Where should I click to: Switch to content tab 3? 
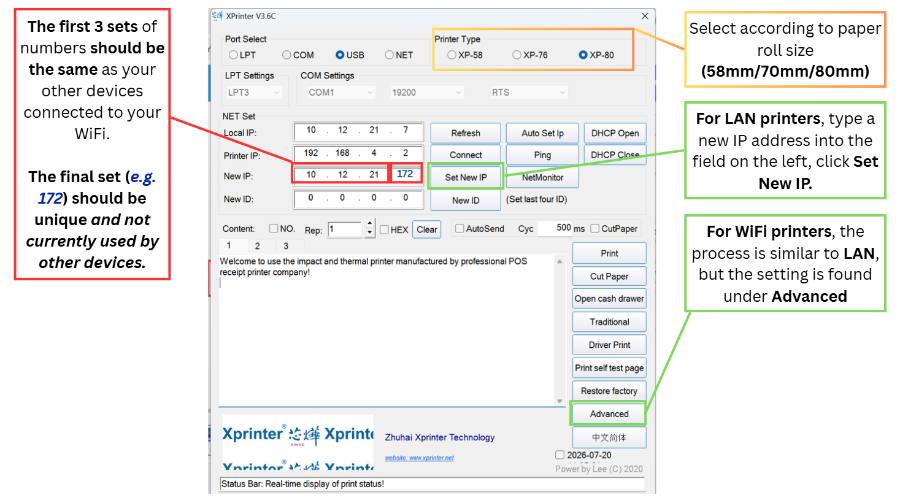tap(286, 246)
